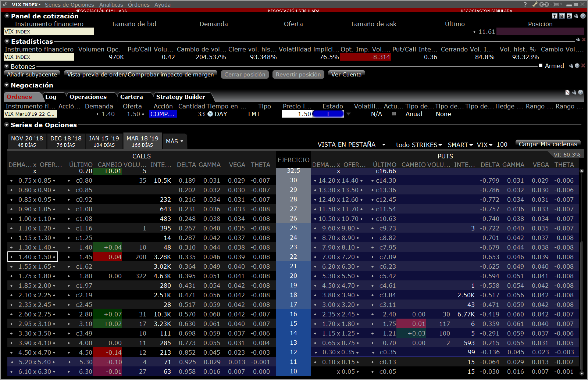Open the wrench configuration icon in title bar
The image size is (588, 380).
(535, 4)
